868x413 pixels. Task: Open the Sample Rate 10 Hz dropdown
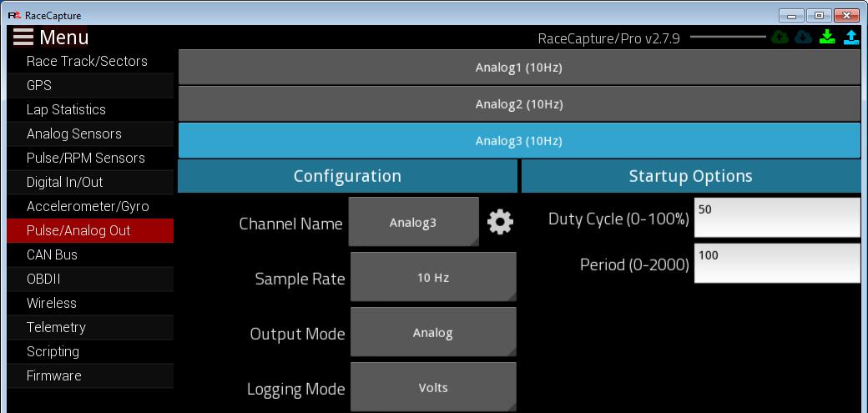(x=433, y=277)
